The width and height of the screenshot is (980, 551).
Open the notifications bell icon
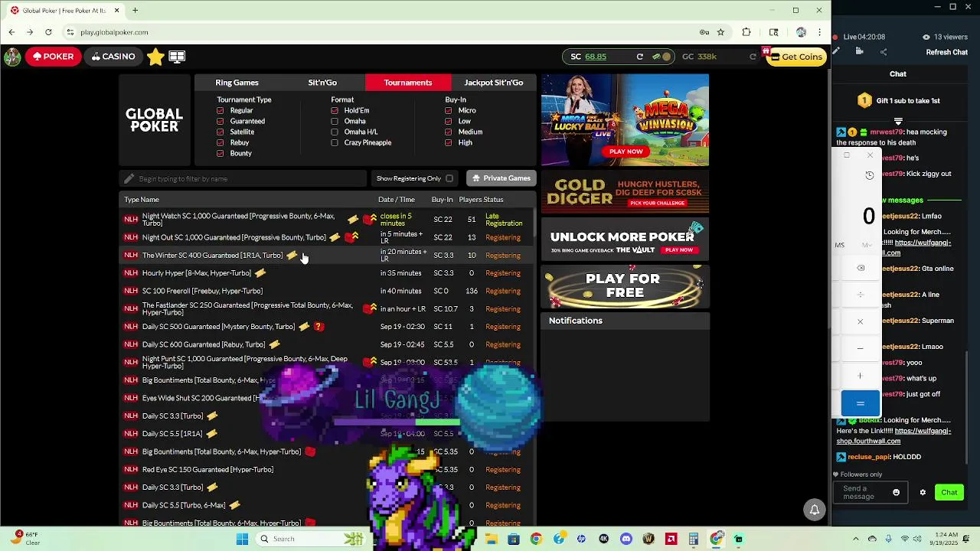815,510
